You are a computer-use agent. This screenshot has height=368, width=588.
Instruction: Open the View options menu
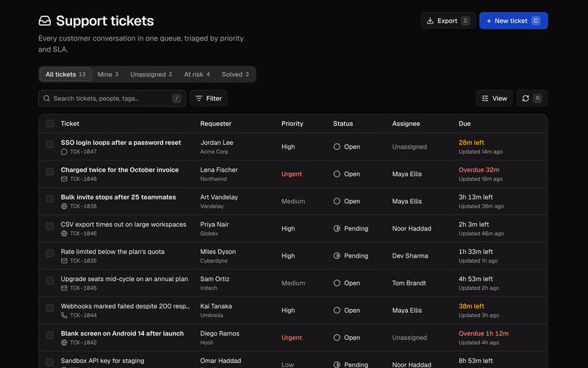494,99
